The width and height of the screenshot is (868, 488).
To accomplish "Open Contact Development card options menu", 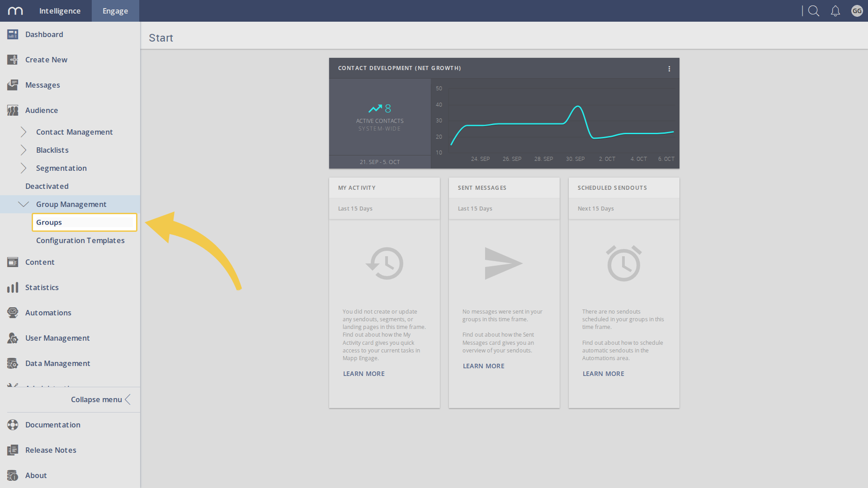I will coord(669,69).
